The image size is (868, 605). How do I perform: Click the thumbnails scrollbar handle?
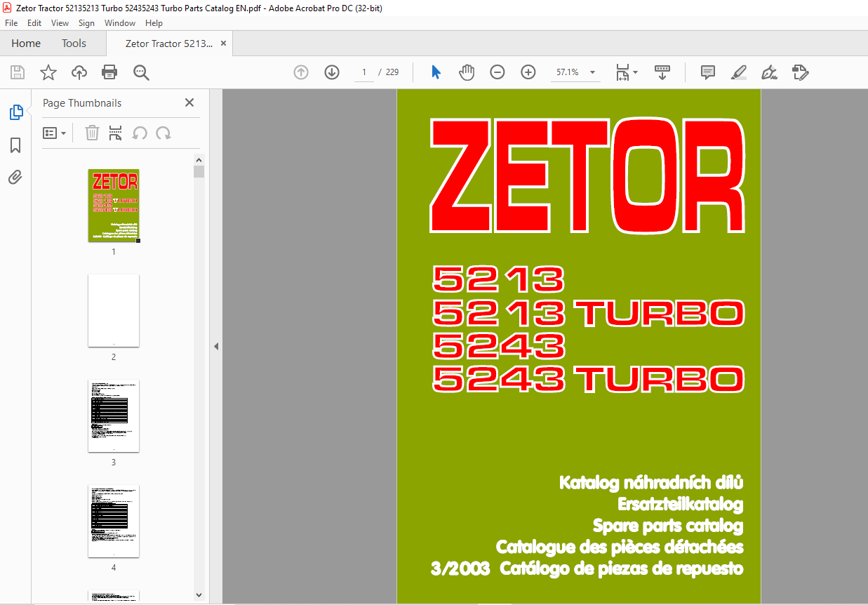coord(199,172)
